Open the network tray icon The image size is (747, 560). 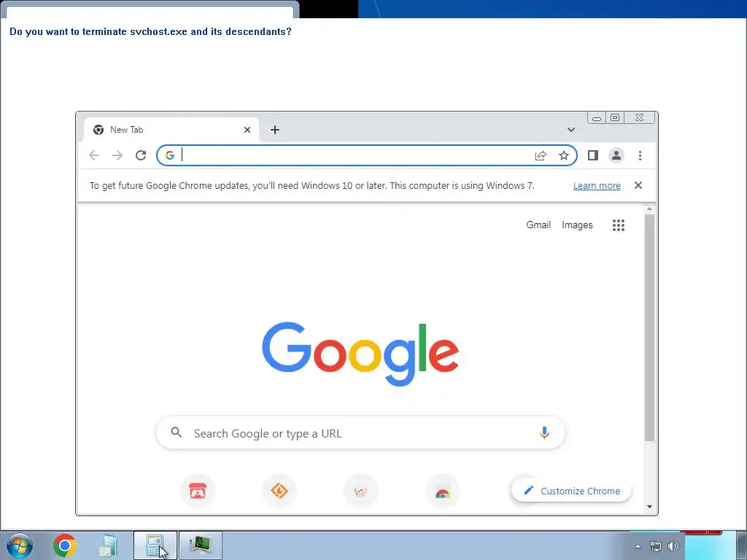(656, 546)
